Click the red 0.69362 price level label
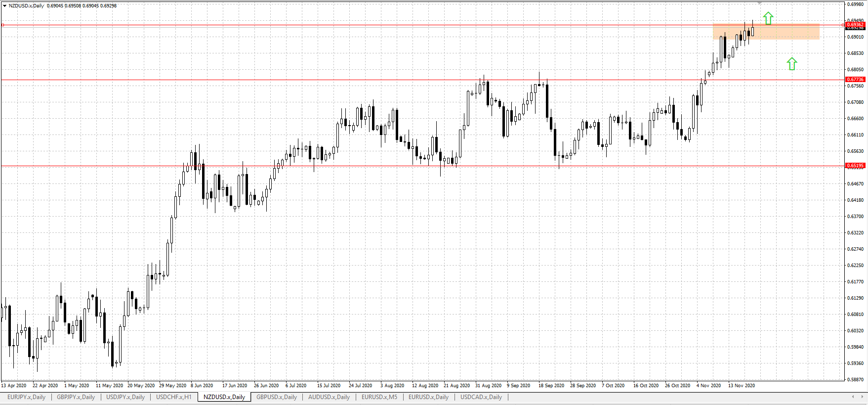 (x=856, y=25)
